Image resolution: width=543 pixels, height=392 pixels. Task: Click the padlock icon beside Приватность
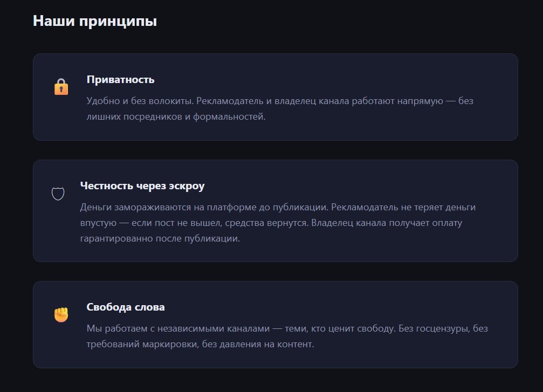[61, 86]
